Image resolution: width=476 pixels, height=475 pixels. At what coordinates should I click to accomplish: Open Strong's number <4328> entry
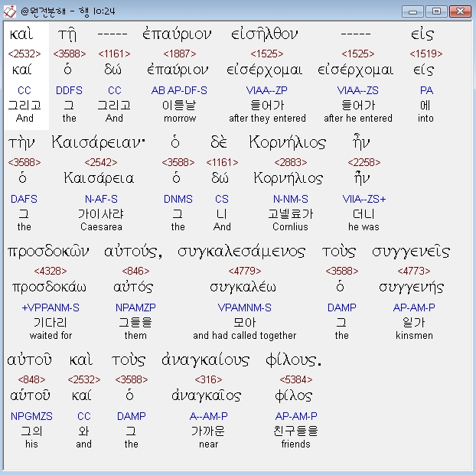pos(51,271)
